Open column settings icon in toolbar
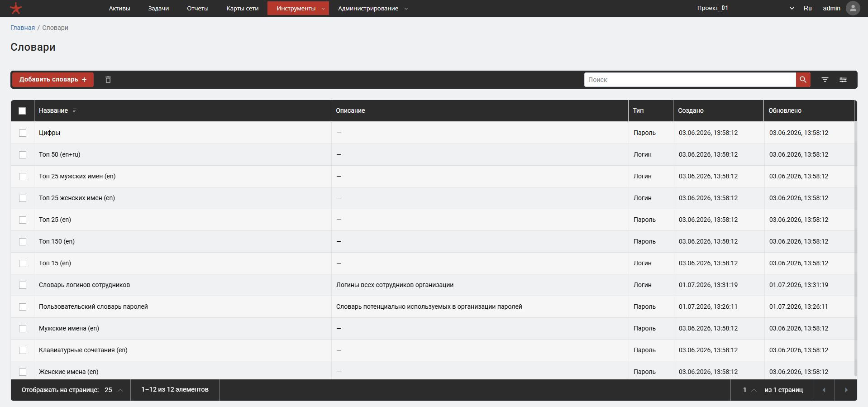868x407 pixels. point(843,80)
